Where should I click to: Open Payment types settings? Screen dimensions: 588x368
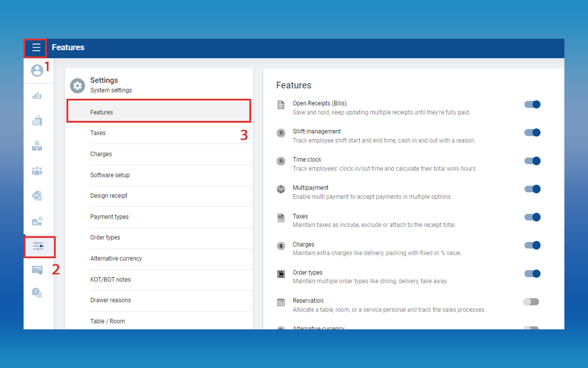(109, 217)
